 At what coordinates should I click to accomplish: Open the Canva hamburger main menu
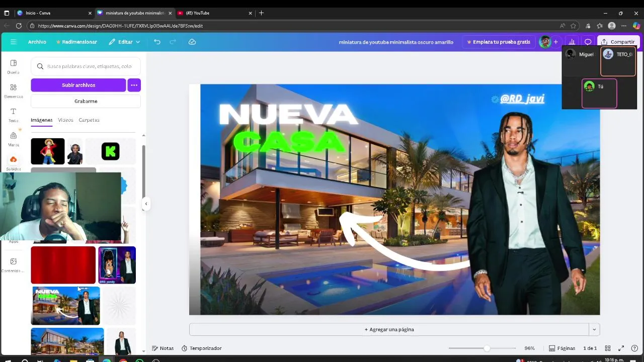tap(14, 42)
